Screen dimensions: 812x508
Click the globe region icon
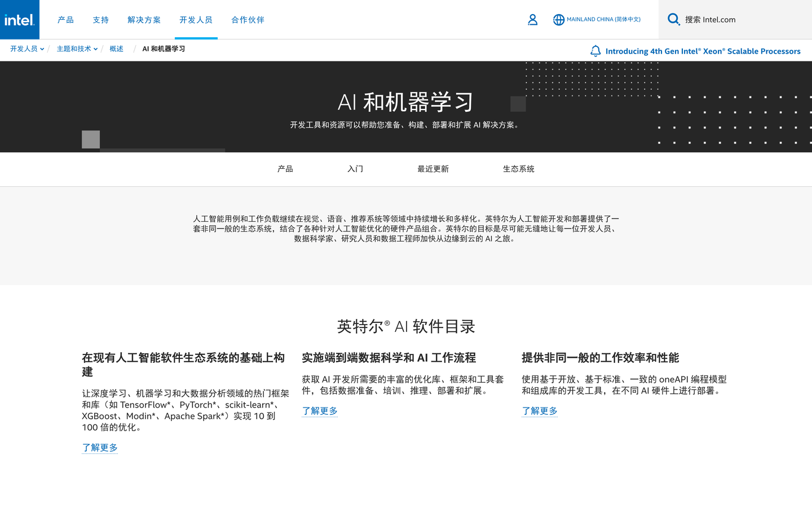[558, 20]
